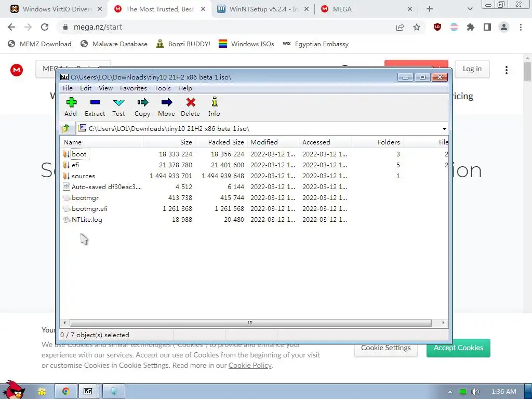Screen dimensions: 532x399
Task: Open Chrome profile avatar
Action: point(504,27)
